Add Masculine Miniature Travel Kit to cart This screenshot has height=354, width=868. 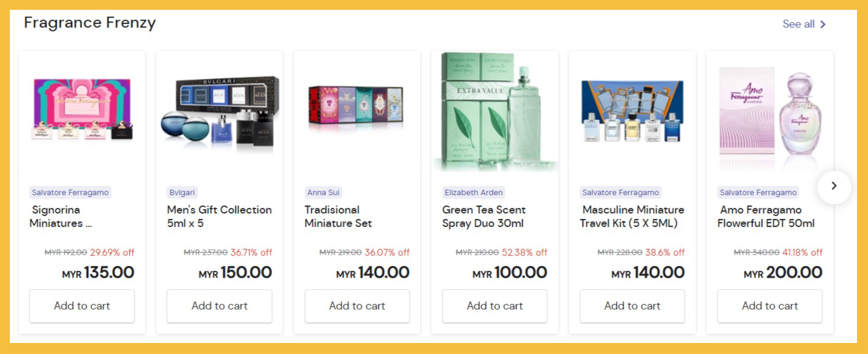point(632,306)
